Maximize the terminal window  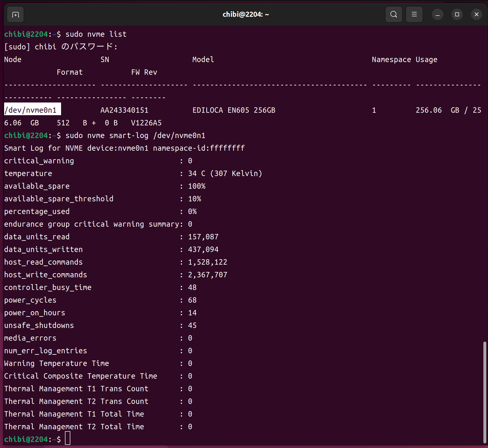coord(457,15)
